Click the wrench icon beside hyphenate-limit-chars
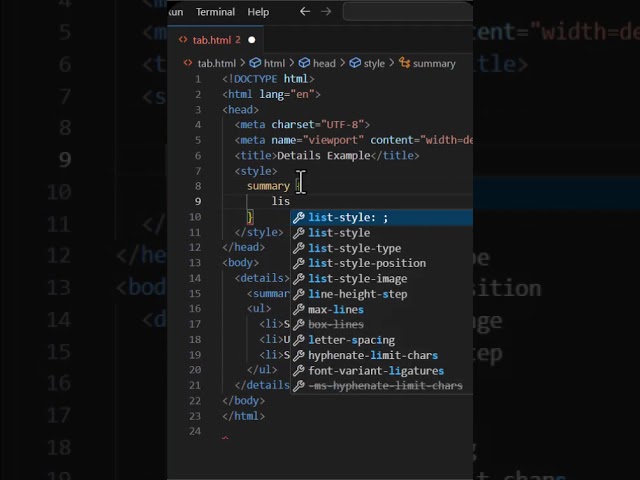The height and width of the screenshot is (480, 640). coord(299,355)
